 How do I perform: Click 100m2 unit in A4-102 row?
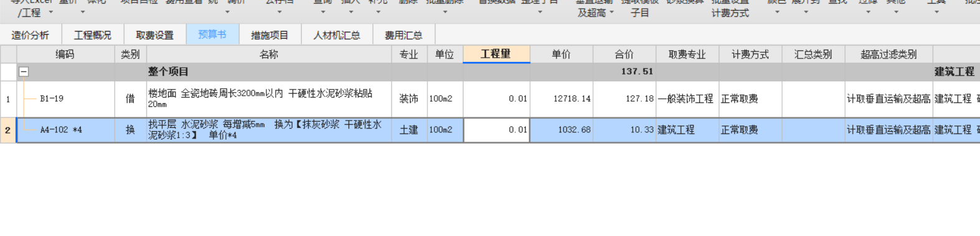tap(445, 130)
